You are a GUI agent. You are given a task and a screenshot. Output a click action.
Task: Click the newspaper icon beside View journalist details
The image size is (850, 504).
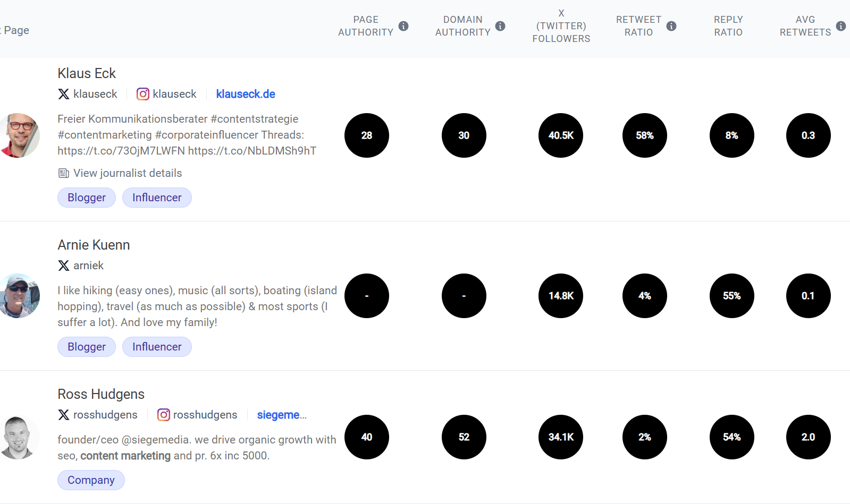(63, 173)
